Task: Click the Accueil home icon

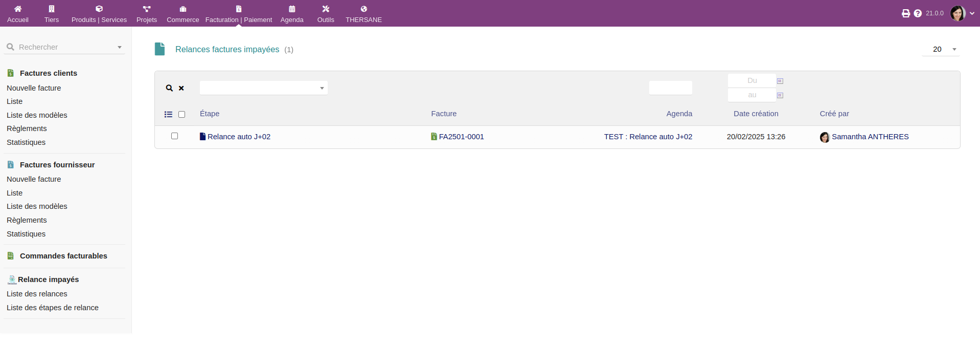Action: click(x=18, y=9)
